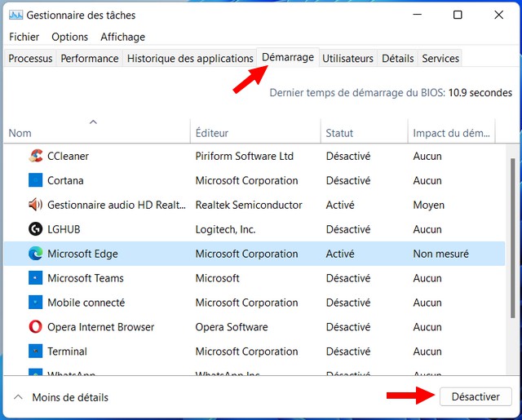This screenshot has height=420, width=522.
Task: Click the Task Manager title bar icon
Action: point(15,15)
